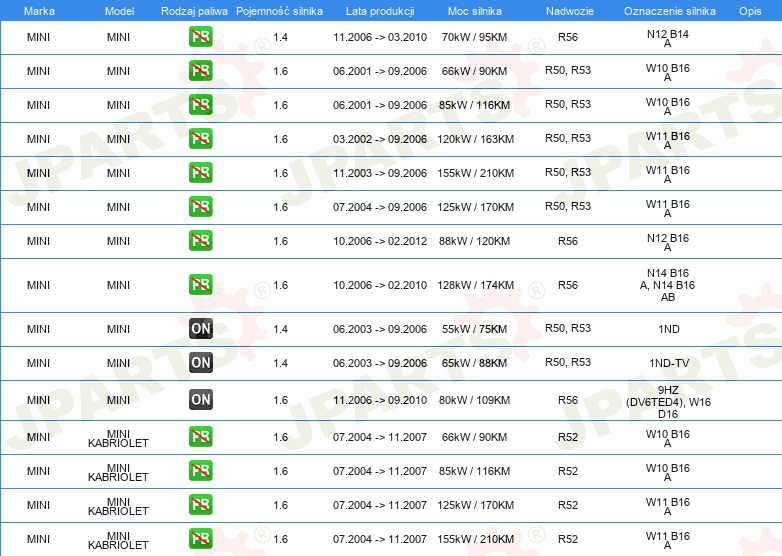This screenshot has height=556, width=782.
Task: Click the 128kW / 174KM power cell
Action: [475, 285]
